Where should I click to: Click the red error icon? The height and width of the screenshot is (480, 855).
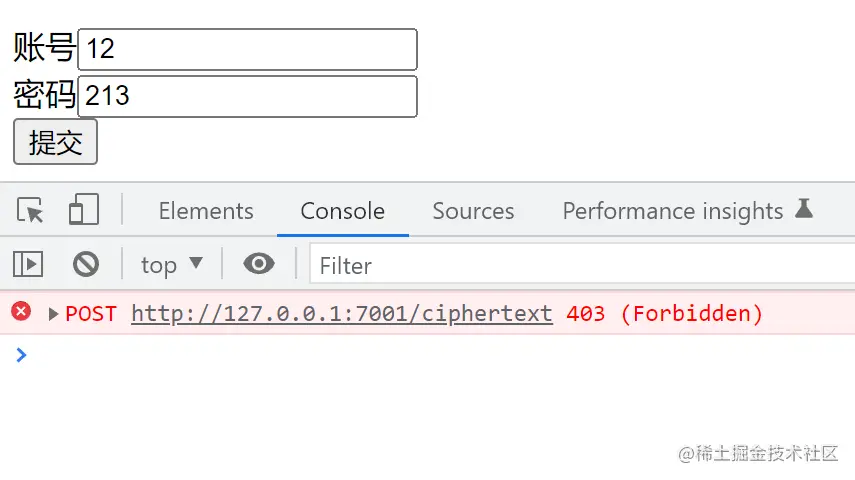[21, 312]
